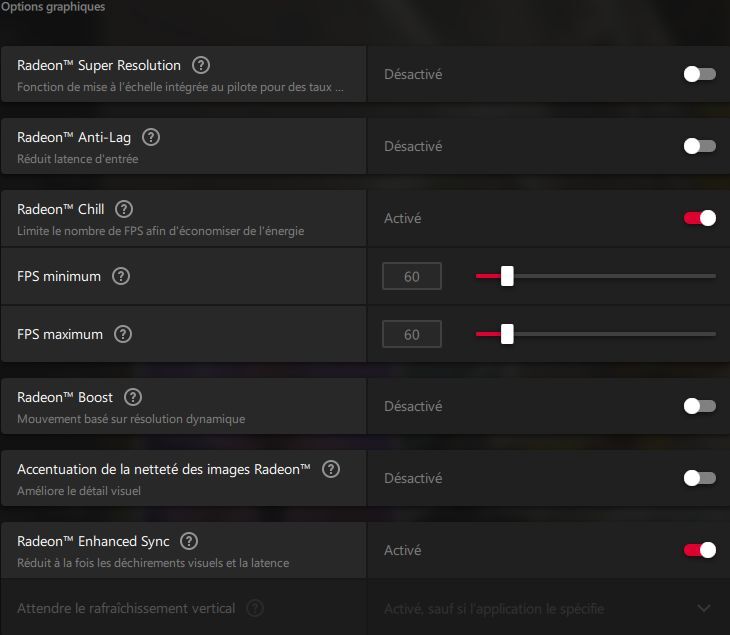Enable the Radeon Super Resolution toggle

(x=699, y=74)
